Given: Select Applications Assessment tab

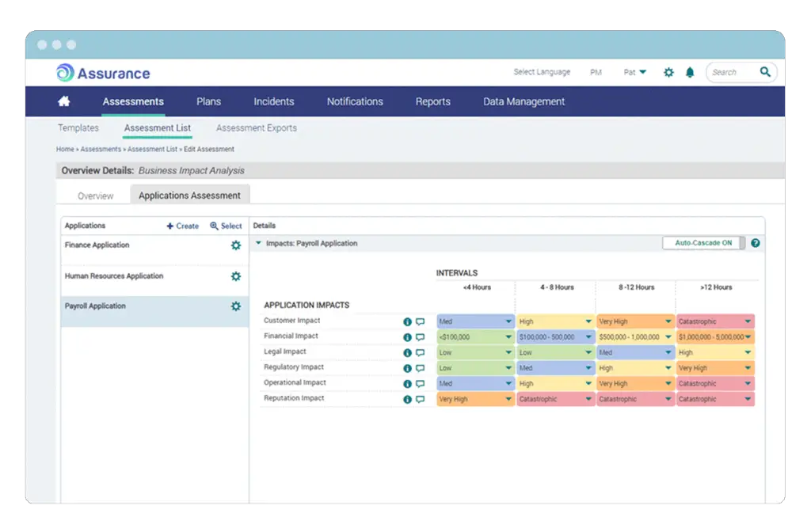Looking at the screenshot, I should click(189, 196).
